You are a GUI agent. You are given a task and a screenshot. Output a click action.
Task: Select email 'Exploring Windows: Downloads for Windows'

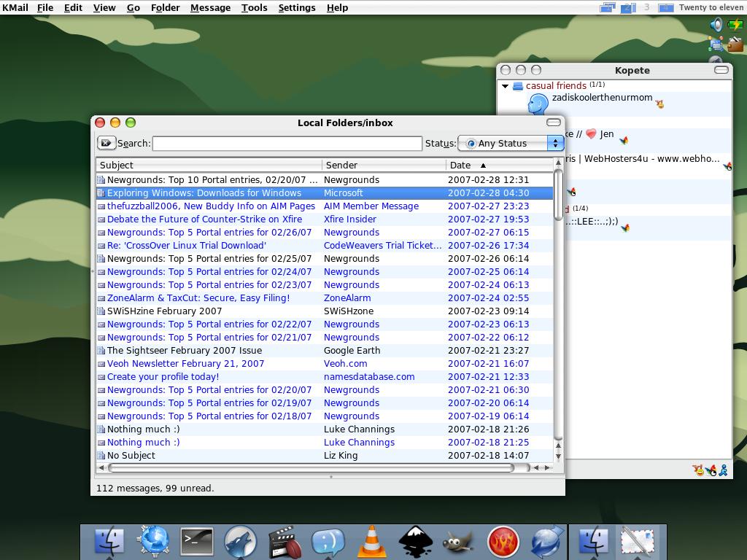[325, 192]
